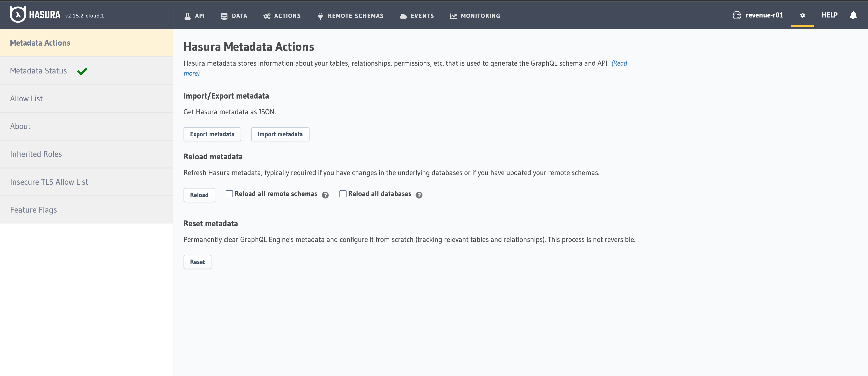Image resolution: width=868 pixels, height=376 pixels.
Task: Click the revenue-r01 project name
Action: pos(764,15)
